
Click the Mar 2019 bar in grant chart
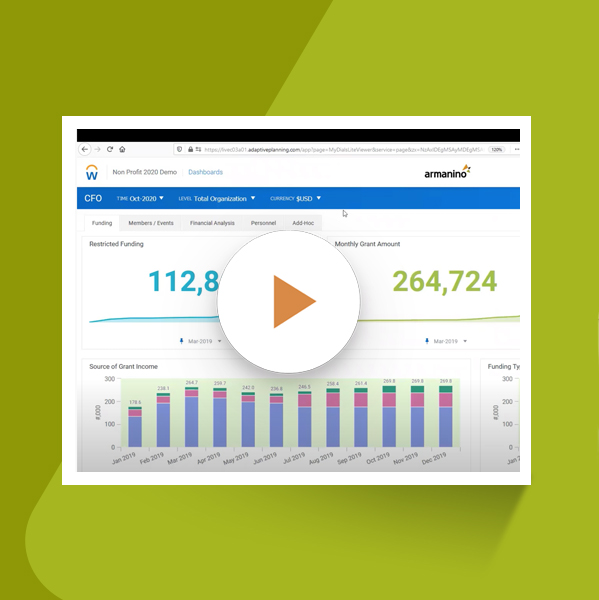tap(191, 417)
